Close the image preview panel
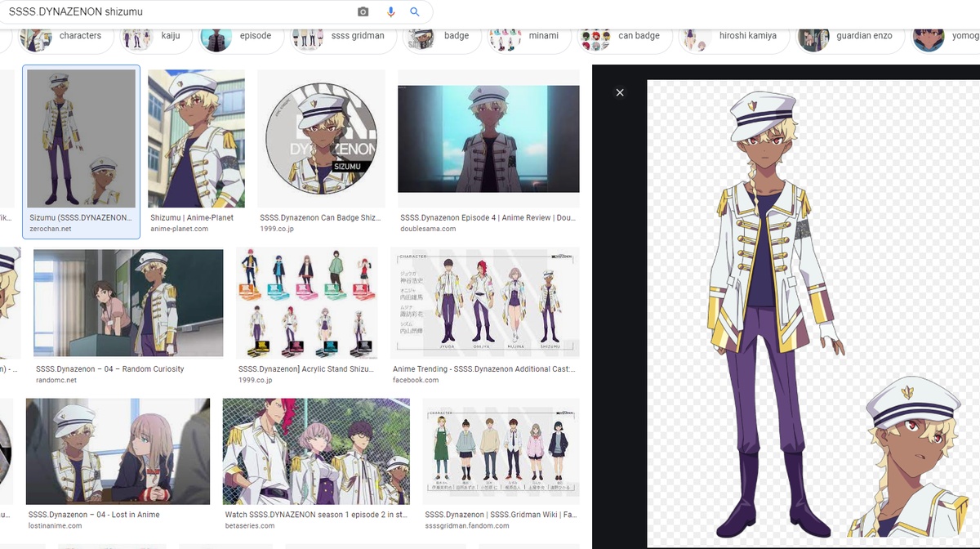This screenshot has height=549, width=980. point(620,92)
